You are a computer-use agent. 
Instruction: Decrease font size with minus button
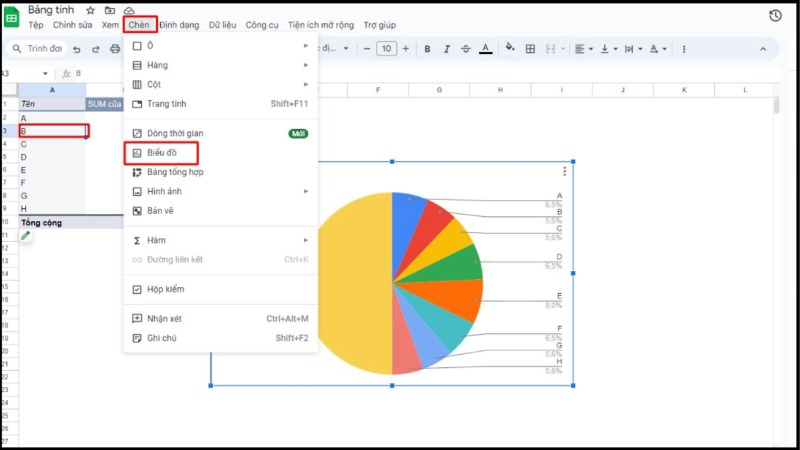(x=367, y=49)
